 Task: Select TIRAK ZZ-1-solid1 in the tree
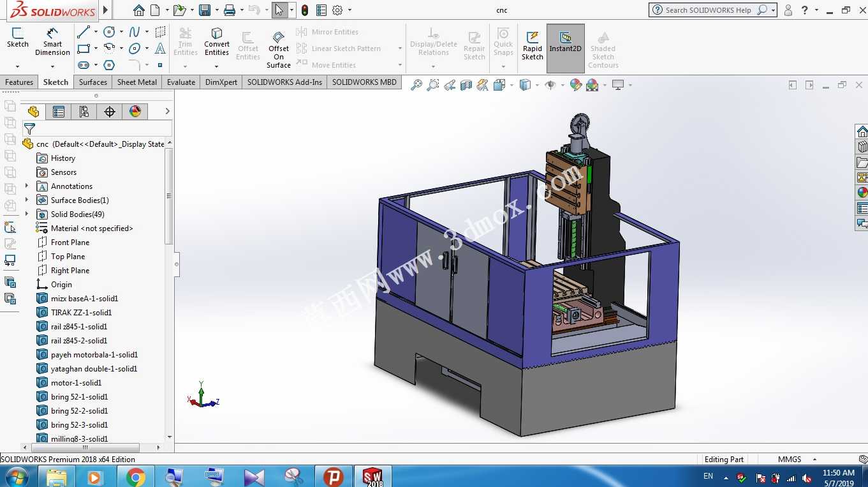pos(81,313)
